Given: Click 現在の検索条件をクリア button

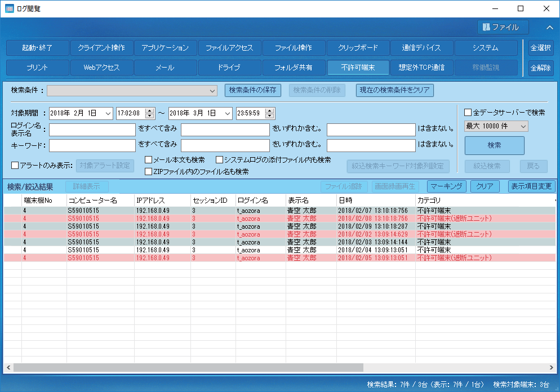Looking at the screenshot, I should point(394,90).
